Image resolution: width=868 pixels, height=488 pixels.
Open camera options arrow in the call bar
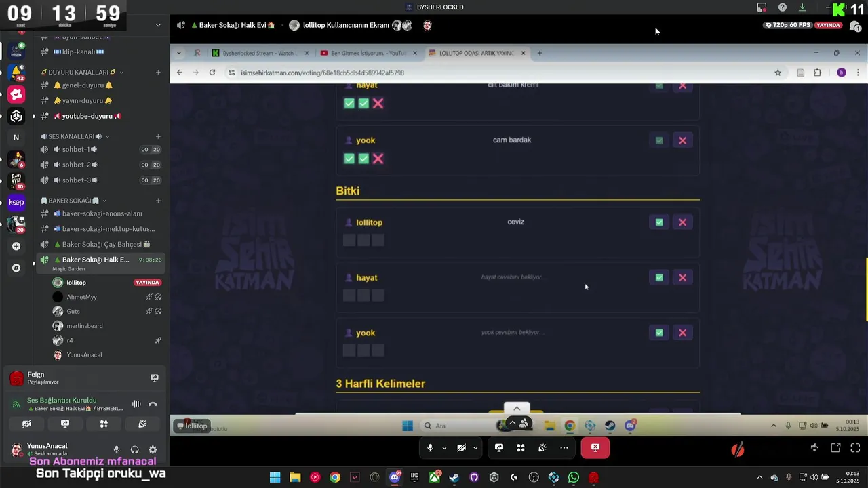coord(475,447)
